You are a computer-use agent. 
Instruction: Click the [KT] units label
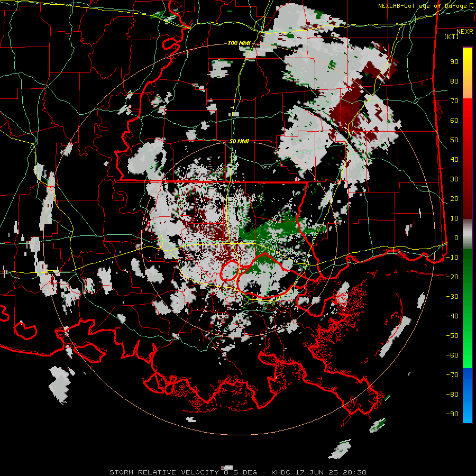coord(452,36)
